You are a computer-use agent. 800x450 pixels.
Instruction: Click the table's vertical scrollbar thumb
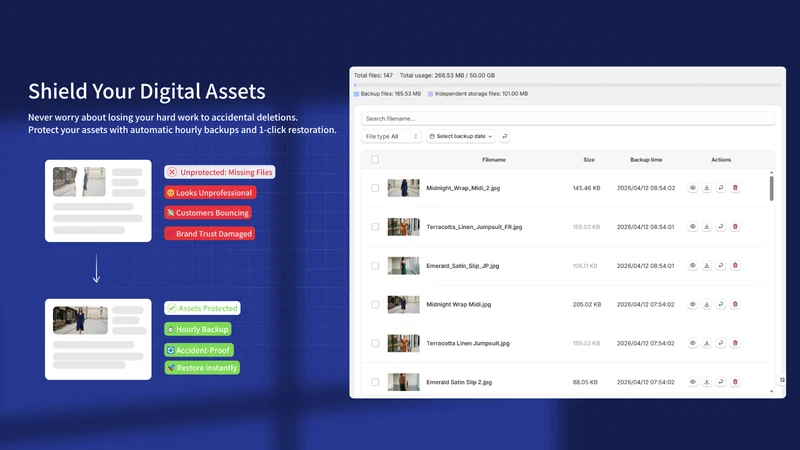point(771,189)
